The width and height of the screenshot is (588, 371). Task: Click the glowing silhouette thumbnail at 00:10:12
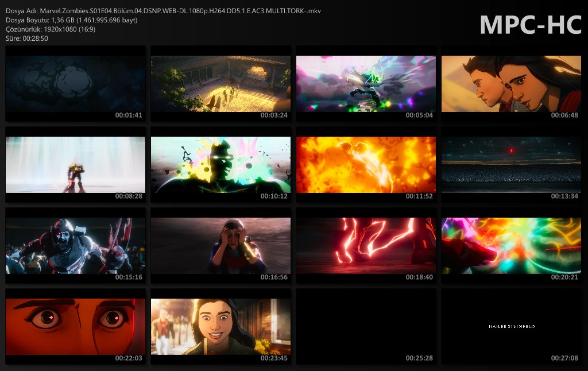(220, 164)
